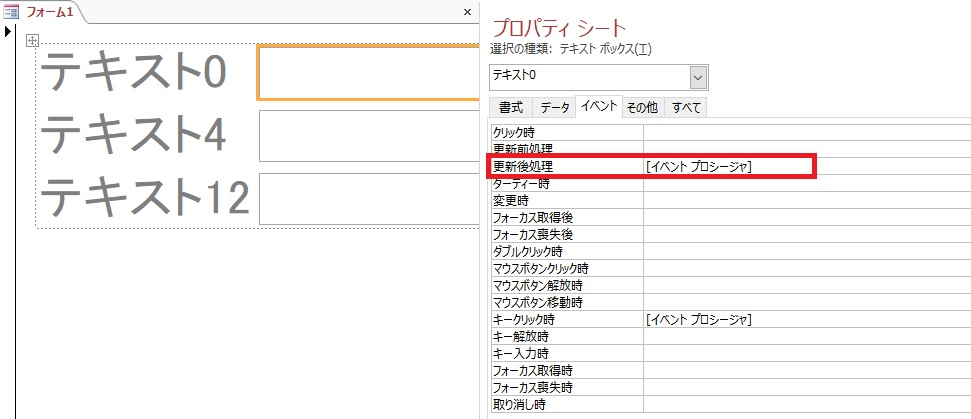Click the キークリック時 event procedure field
This screenshot has height=419, width=971.
[x=806, y=319]
